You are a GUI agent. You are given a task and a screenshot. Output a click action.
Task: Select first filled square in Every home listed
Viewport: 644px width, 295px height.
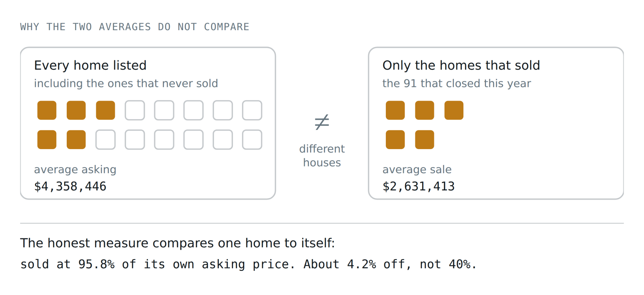[47, 110]
